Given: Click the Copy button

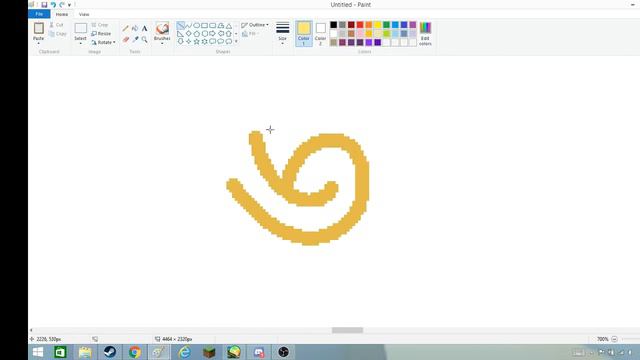Looking at the screenshot, I should tap(58, 34).
